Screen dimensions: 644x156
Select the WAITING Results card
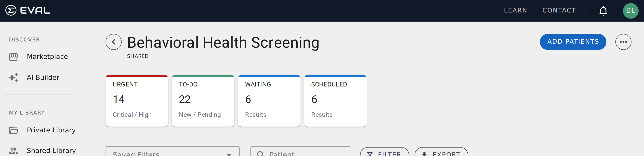pos(269,101)
